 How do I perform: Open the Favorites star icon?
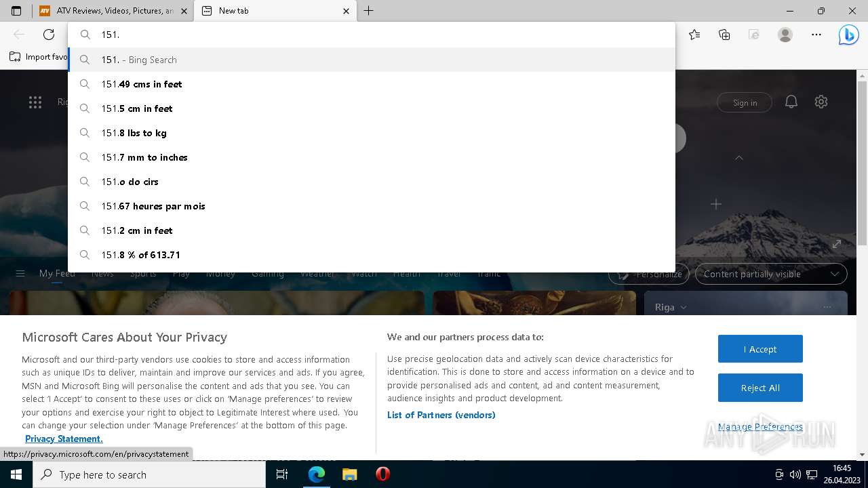click(694, 35)
